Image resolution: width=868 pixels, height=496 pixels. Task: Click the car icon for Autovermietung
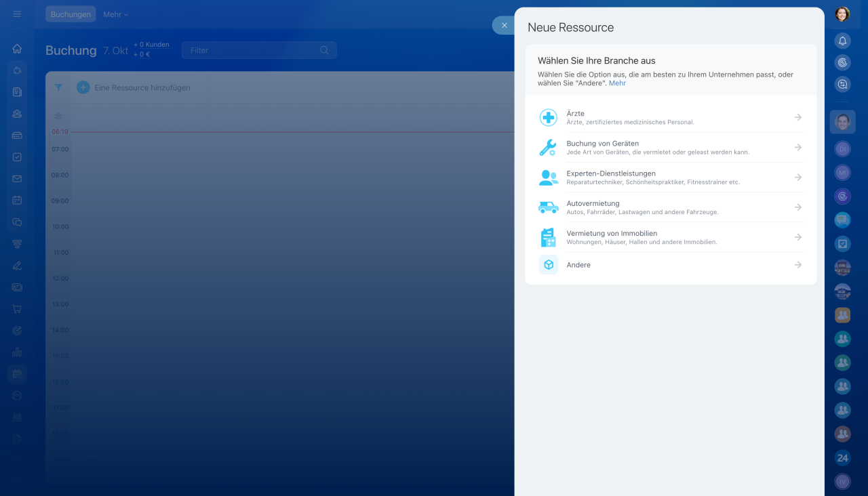click(x=548, y=207)
